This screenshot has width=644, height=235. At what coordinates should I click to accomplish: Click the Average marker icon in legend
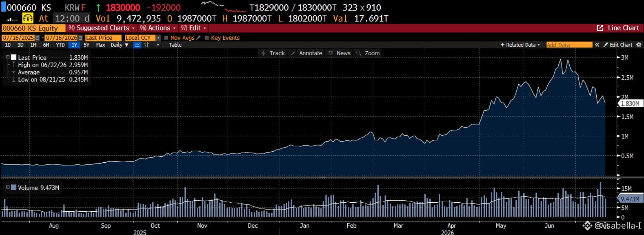coord(14,72)
